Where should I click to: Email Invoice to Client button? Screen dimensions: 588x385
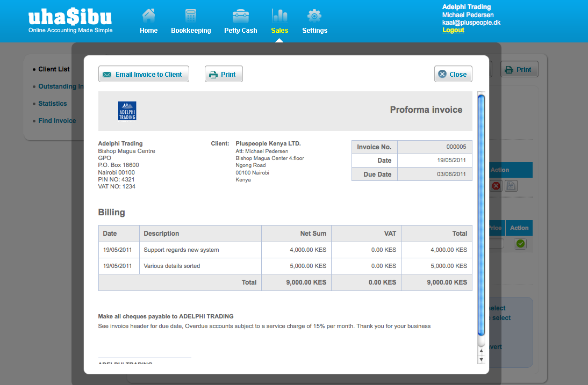144,74
